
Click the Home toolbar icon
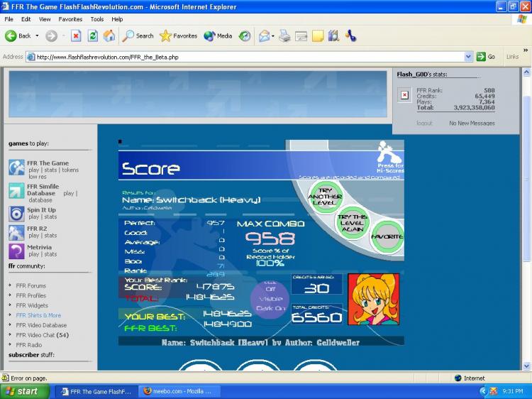pyautogui.click(x=109, y=35)
